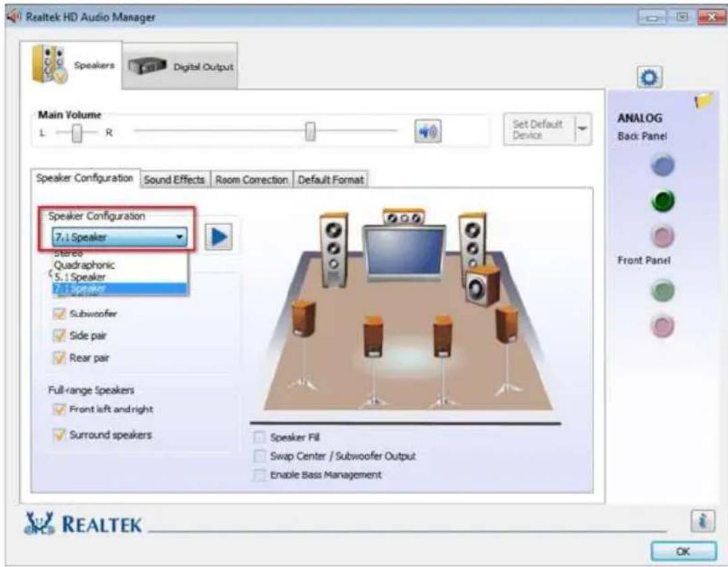728x567 pixels.
Task: Toggle Front left and right full-range checkbox
Action: click(x=59, y=409)
